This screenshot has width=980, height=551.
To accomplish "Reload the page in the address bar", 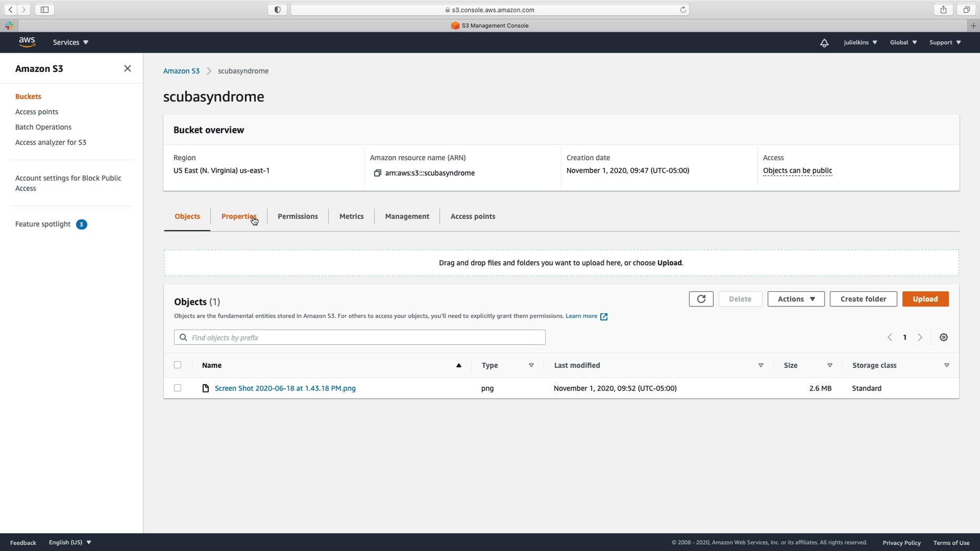I will 683,9.
